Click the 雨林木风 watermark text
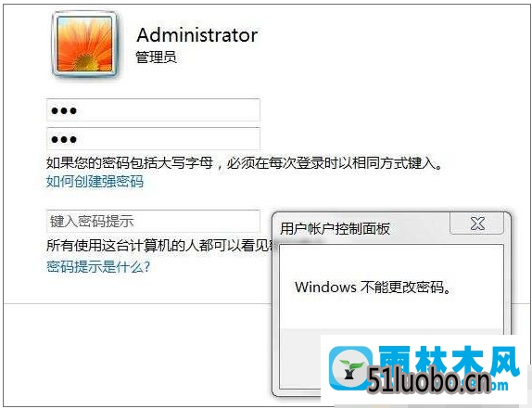The height and width of the screenshot is (409, 532). (449, 361)
